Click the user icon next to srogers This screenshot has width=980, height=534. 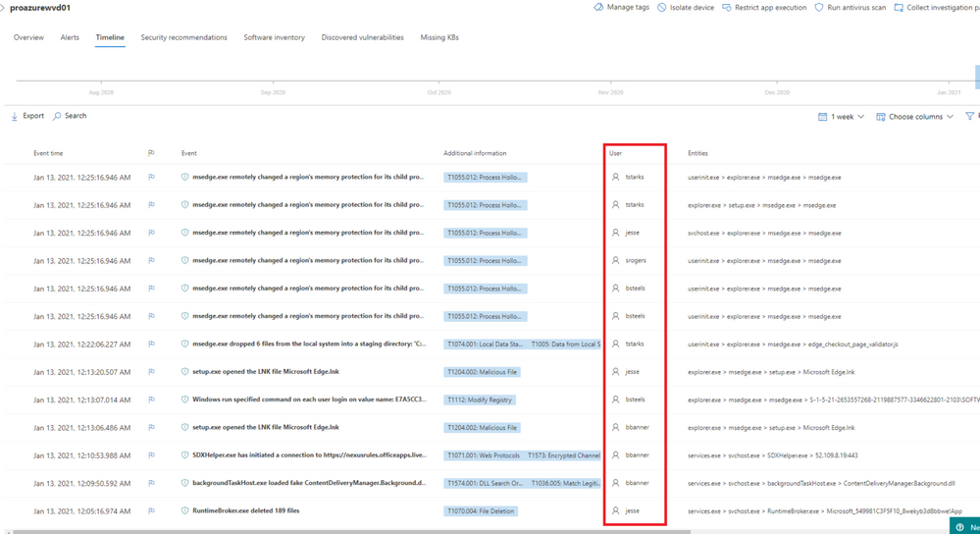click(x=616, y=261)
